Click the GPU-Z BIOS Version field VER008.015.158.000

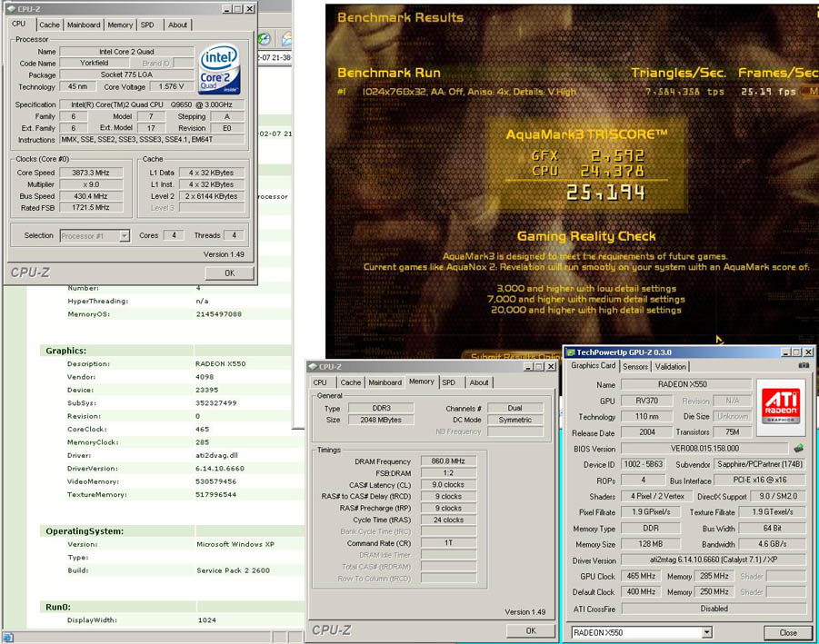tap(704, 449)
